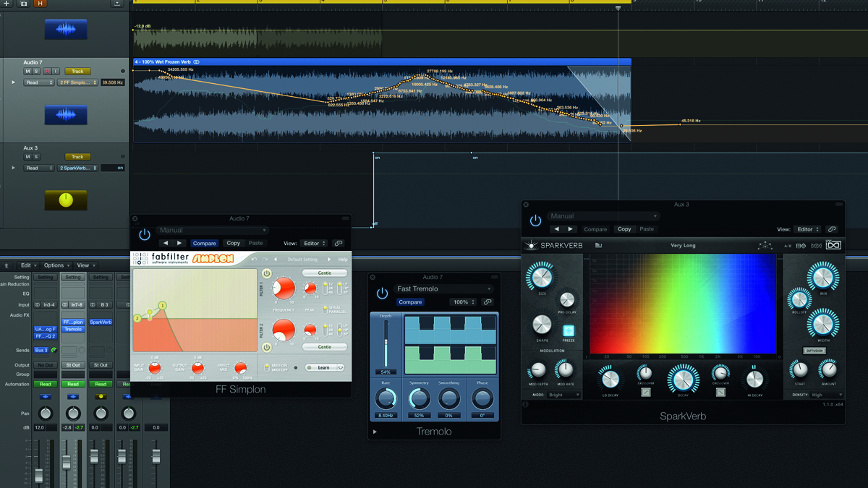868x488 pixels.
Task: Click the Simplon undo arrow icon
Action: (254, 259)
